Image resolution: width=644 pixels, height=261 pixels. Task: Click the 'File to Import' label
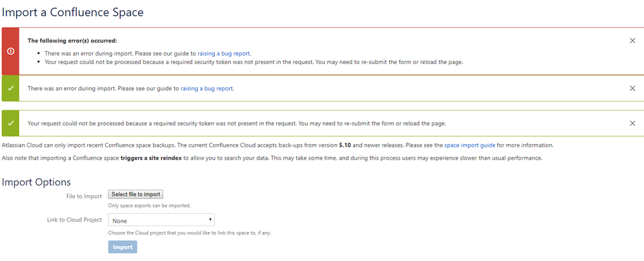84,196
